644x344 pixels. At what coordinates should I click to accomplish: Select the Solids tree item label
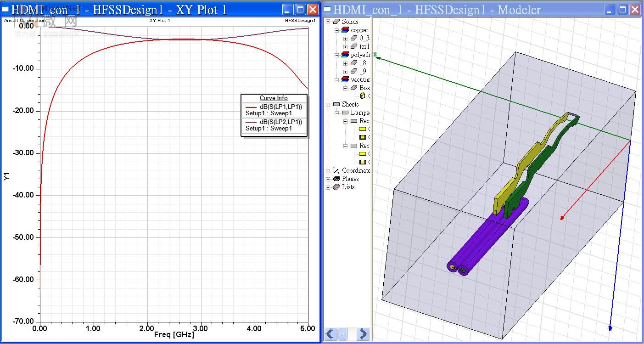coord(350,22)
